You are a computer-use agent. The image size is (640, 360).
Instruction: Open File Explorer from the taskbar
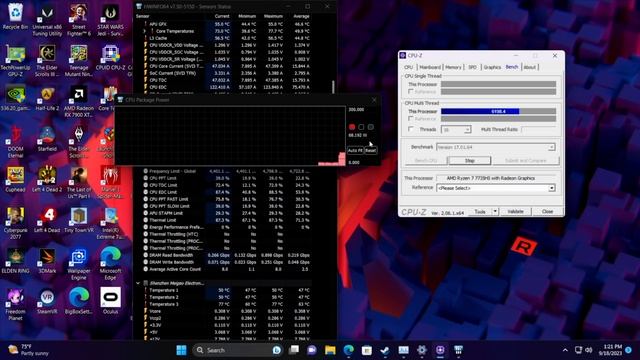coord(330,350)
